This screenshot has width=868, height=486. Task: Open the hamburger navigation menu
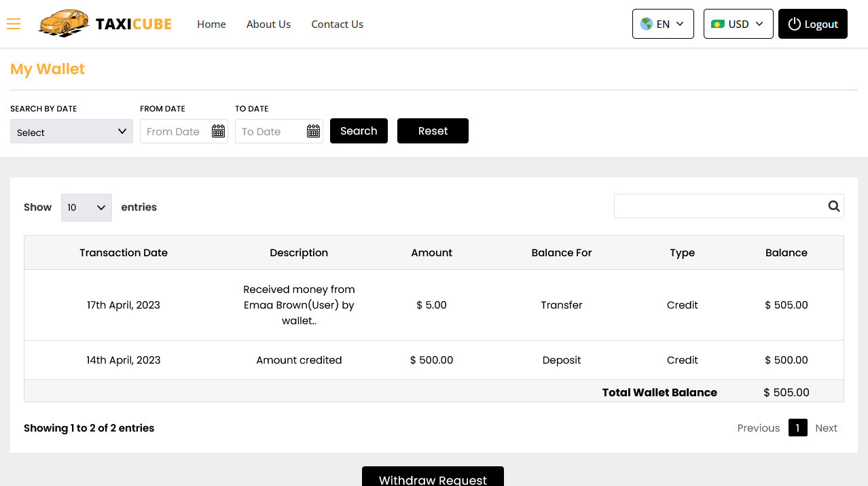pyautogui.click(x=14, y=24)
